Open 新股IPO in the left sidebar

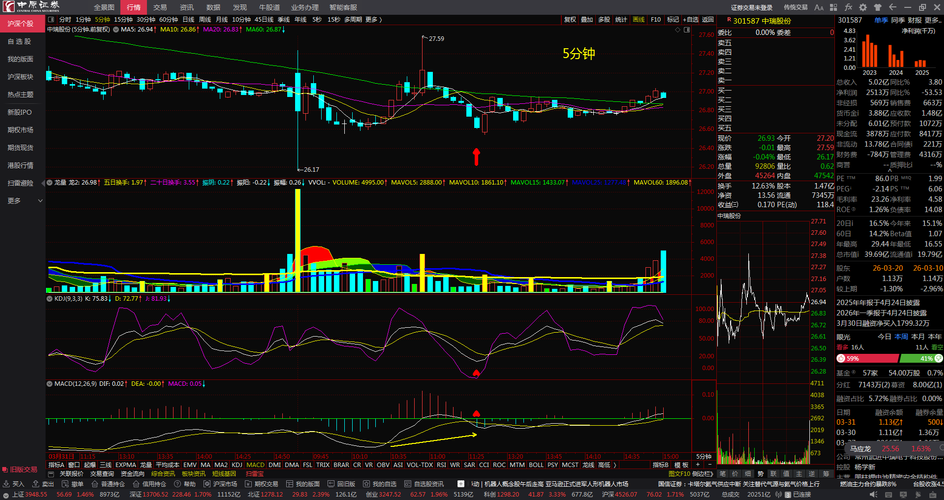pos(22,112)
